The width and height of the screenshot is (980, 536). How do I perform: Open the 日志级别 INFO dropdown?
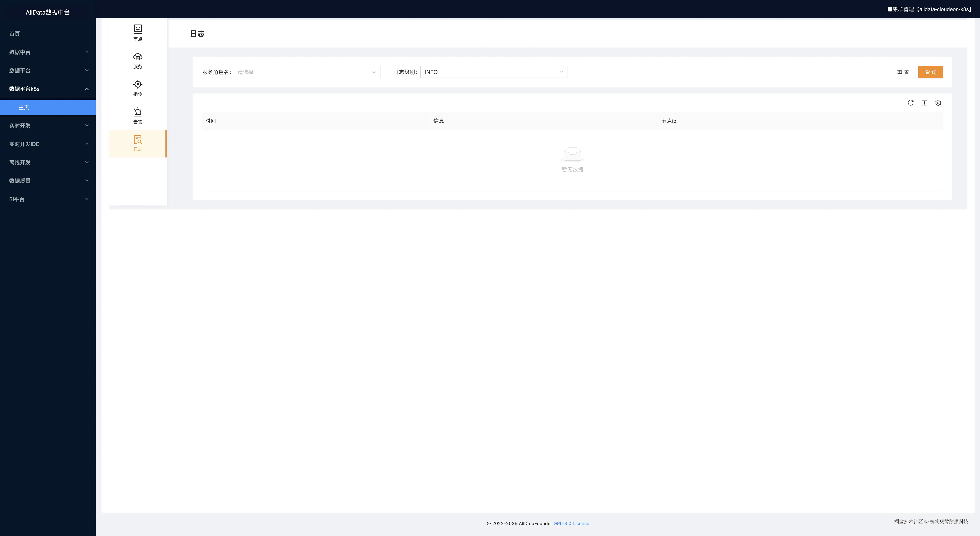pos(493,72)
